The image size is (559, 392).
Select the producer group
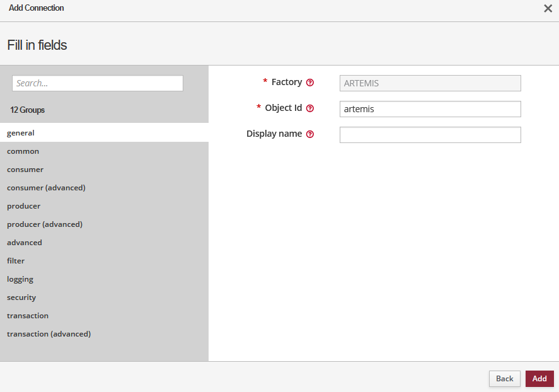(24, 206)
